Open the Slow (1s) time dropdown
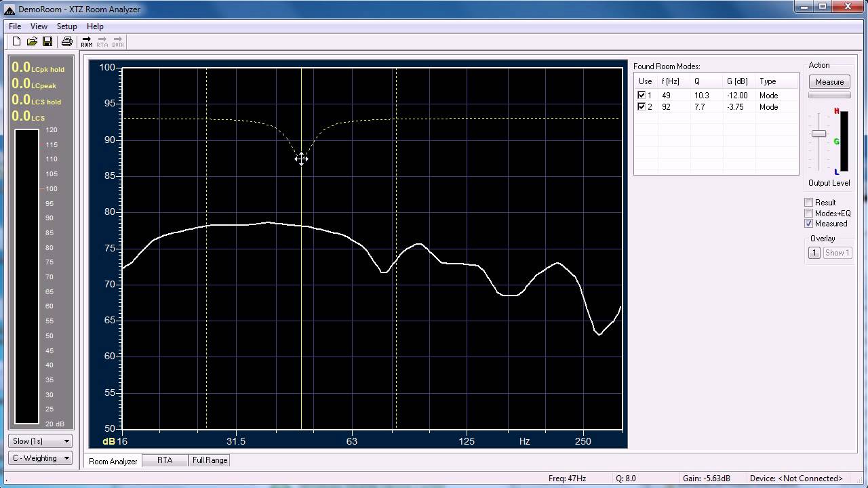Image resolution: width=868 pixels, height=488 pixels. 41,441
